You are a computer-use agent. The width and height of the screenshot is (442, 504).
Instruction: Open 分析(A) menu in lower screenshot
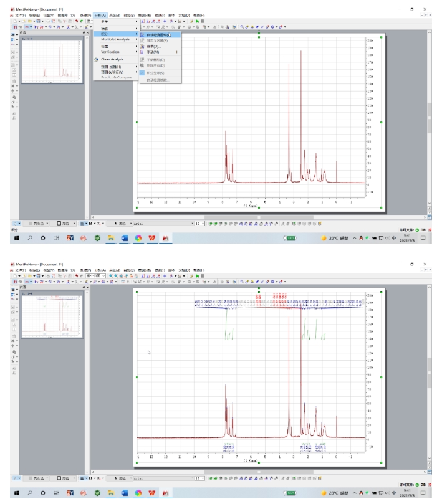100,270
